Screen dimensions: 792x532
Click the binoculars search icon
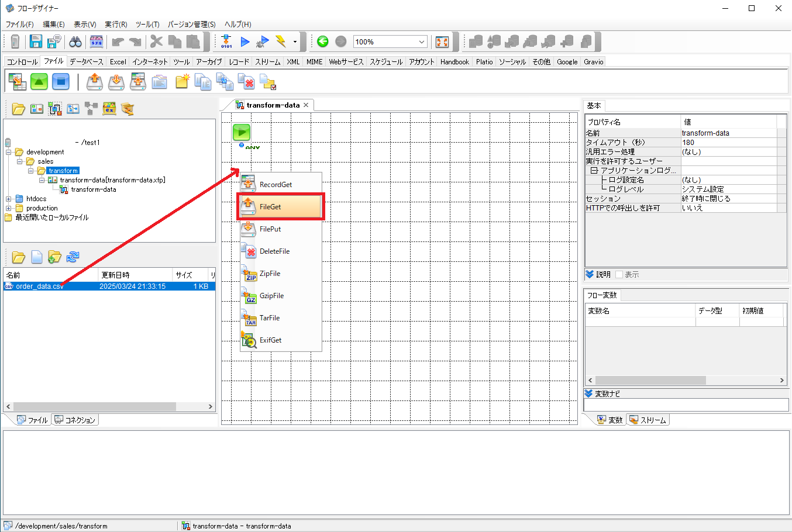click(75, 42)
